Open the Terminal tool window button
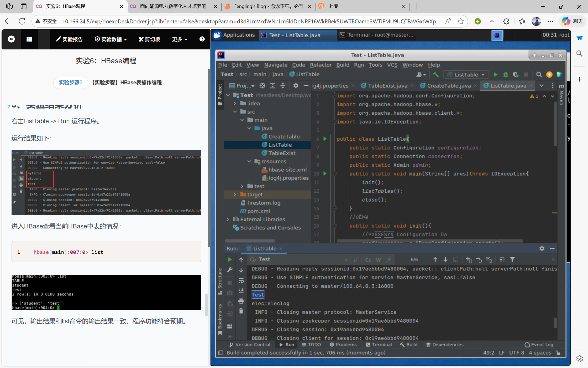This screenshot has height=368, width=588. [379, 345]
